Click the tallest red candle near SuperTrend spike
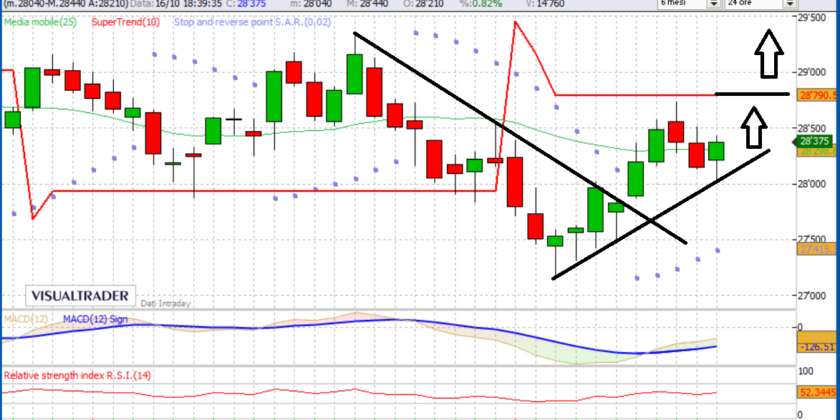Screen dimensions: 840x420 point(515,181)
